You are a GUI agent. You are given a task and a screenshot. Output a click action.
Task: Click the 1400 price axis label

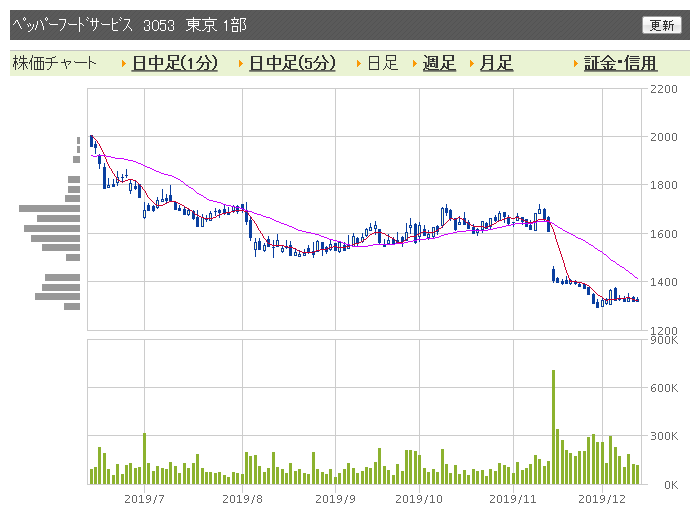coord(664,282)
